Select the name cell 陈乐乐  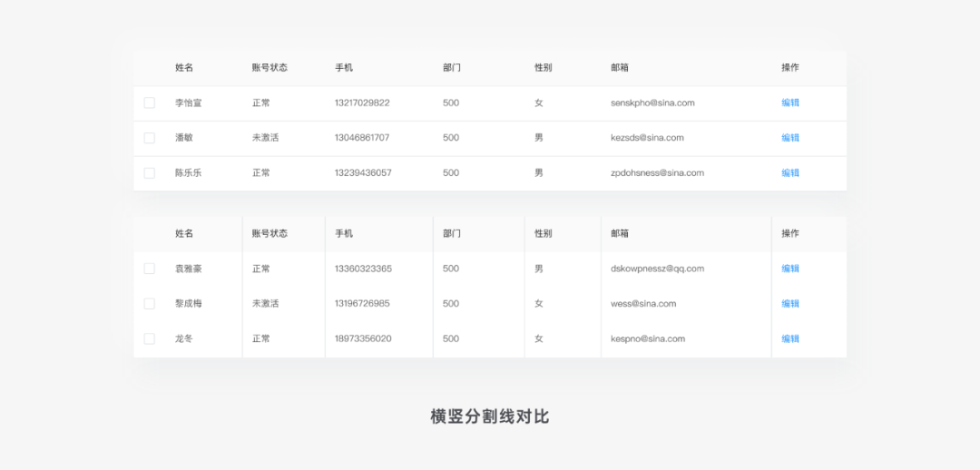[x=188, y=172]
